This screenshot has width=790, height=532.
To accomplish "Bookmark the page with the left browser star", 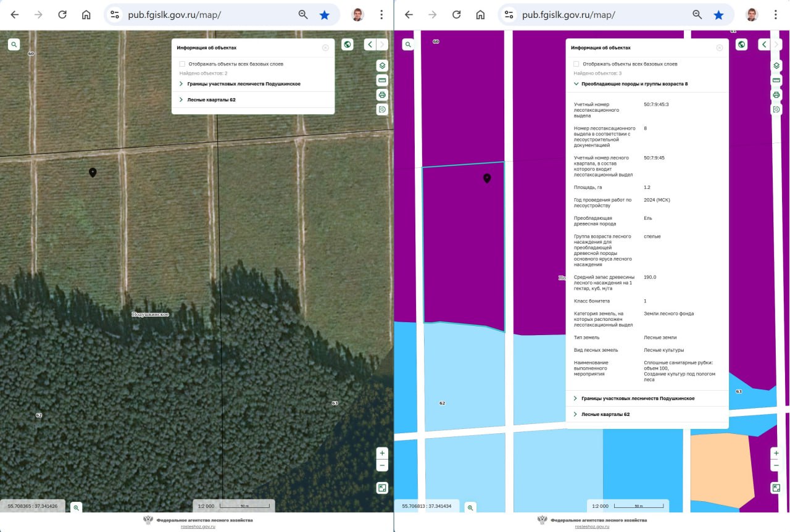I will tap(325, 15).
